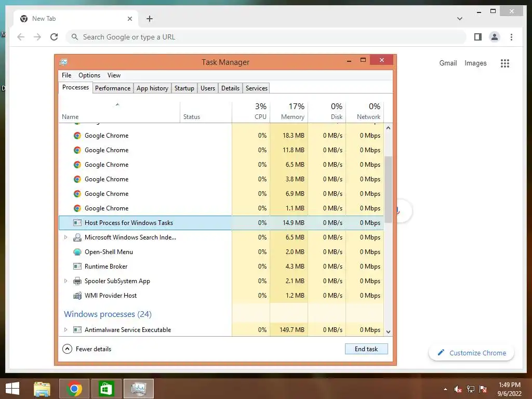The image size is (532, 399).
Task: Click scrollbar up arrow in process list
Action: click(388, 128)
